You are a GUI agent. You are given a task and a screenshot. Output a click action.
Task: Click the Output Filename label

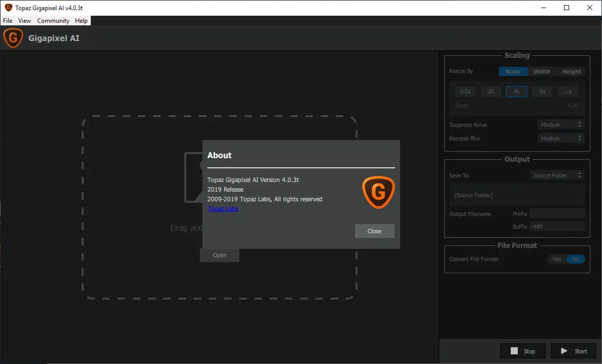470,214
